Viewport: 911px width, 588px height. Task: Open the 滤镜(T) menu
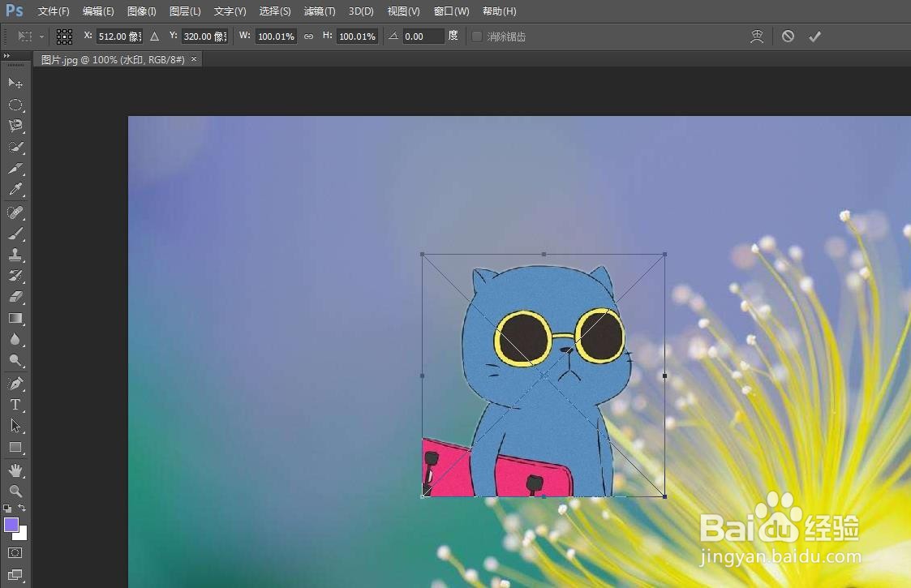320,11
